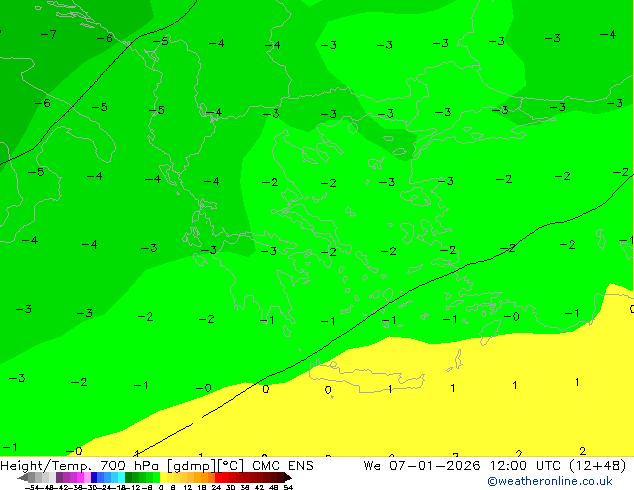
Task: Click the "We" weekday abbreviation
Action: 372,466
